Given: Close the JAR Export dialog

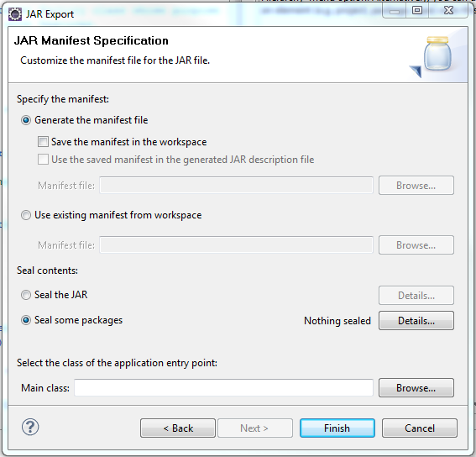Looking at the screenshot, I should pyautogui.click(x=448, y=11).
